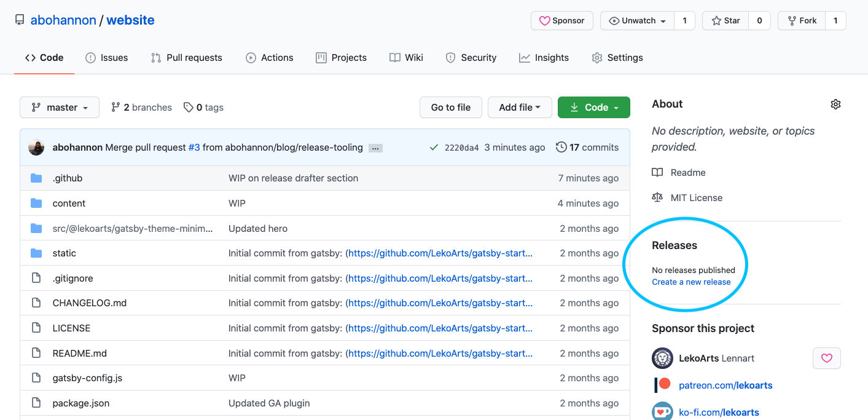
Task: Click the Unwatch eye button
Action: pyautogui.click(x=638, y=20)
